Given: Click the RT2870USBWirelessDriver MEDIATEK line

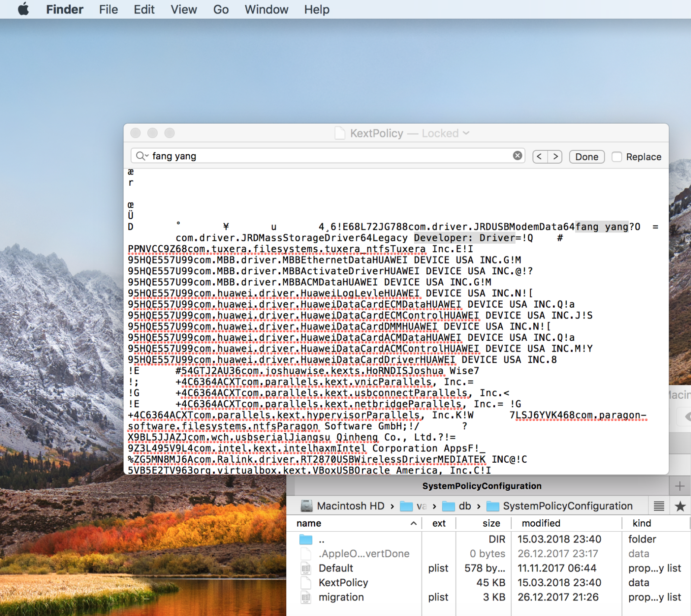Looking at the screenshot, I should click(327, 460).
